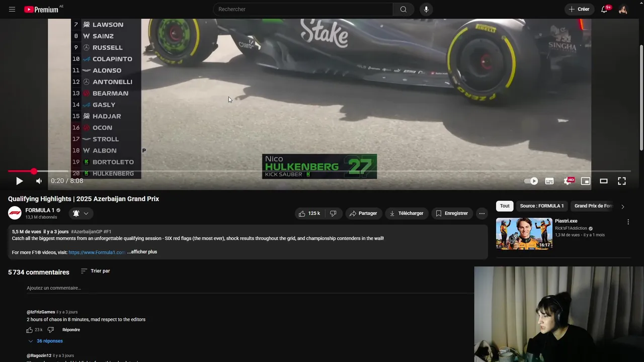Viewport: 644px width, 362px height.
Task: Click the Rick'sF1Addiction channel name
Action: pyautogui.click(x=571, y=228)
